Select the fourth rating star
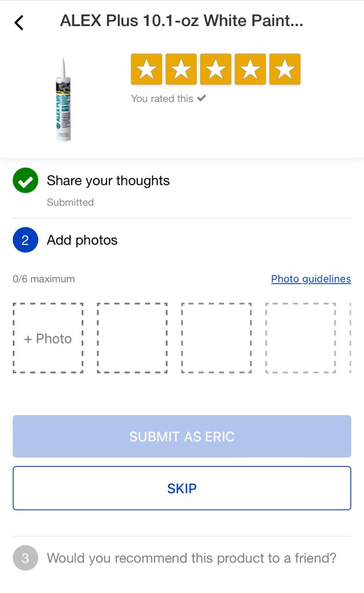Viewport: 364px width, 593px height. click(x=250, y=69)
